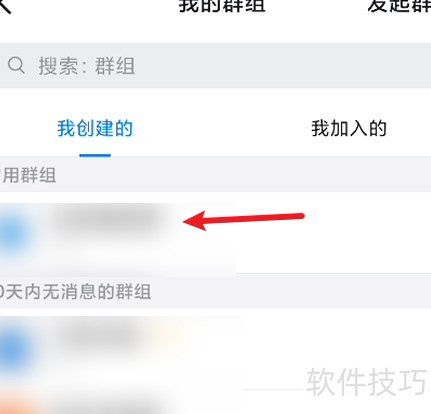The width and height of the screenshot is (431, 414).
Task: Click the 我的群组 page title
Action: tap(222, 5)
